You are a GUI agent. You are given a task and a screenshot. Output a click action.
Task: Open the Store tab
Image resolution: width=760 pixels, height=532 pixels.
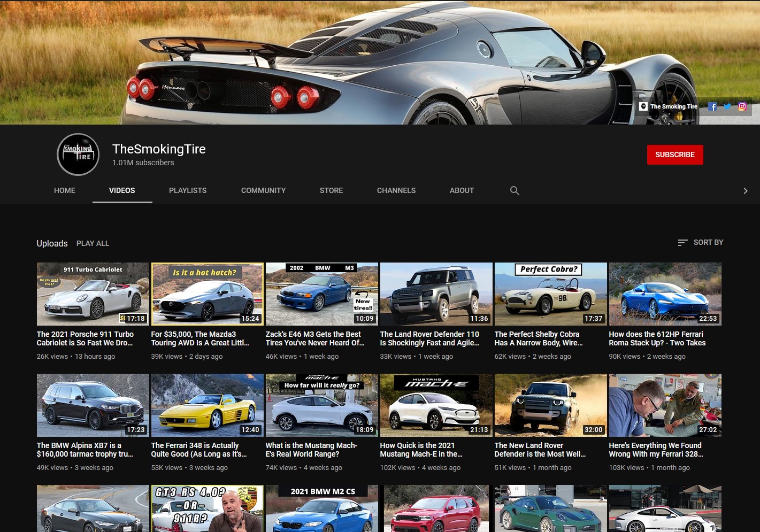coord(331,190)
